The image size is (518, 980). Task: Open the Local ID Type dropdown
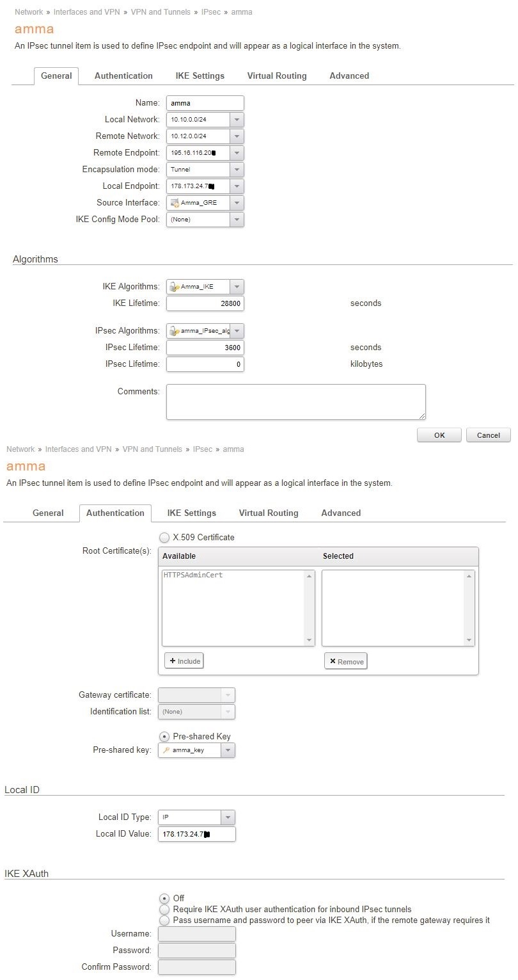(x=228, y=817)
